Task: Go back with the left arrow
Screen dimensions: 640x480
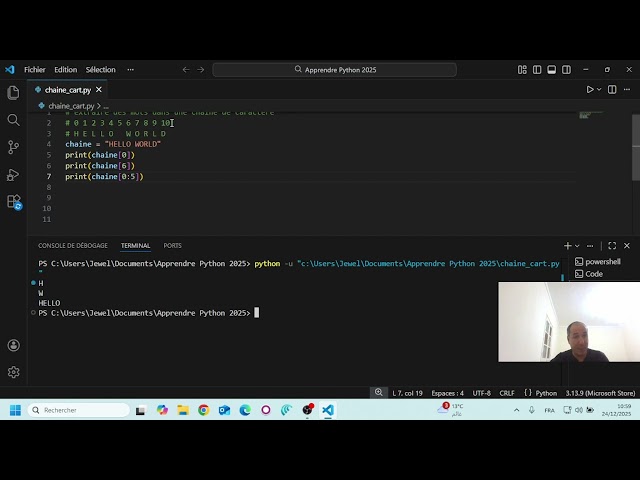Action: point(186,70)
